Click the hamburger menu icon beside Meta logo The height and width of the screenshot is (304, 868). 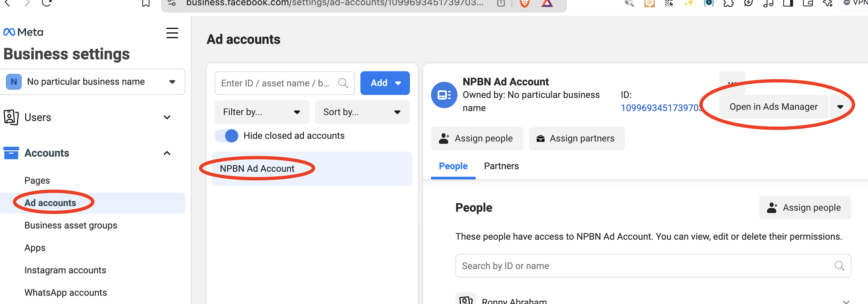click(x=172, y=33)
